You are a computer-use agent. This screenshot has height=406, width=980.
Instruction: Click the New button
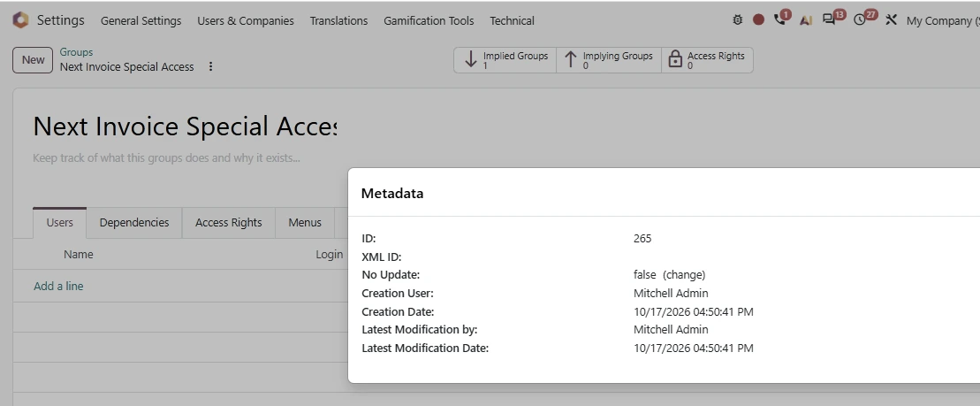pos(33,60)
